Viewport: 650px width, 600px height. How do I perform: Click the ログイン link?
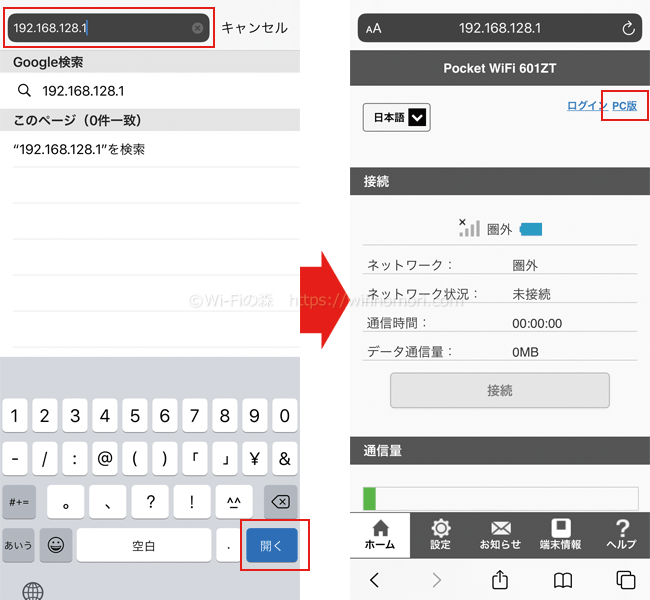coord(587,106)
